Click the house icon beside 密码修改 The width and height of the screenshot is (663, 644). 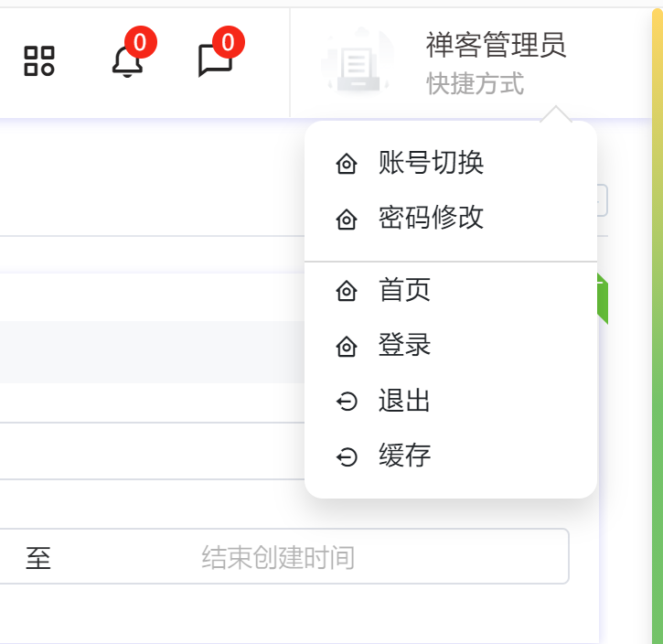pyautogui.click(x=347, y=219)
